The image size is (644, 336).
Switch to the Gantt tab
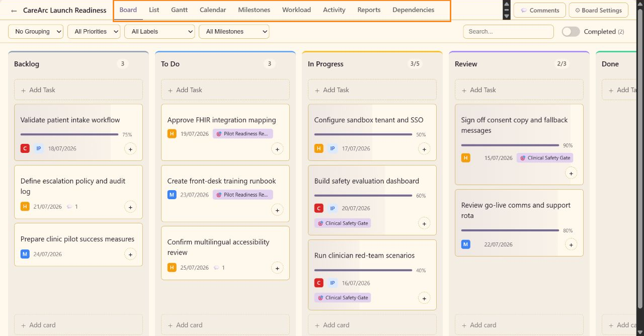[179, 10]
